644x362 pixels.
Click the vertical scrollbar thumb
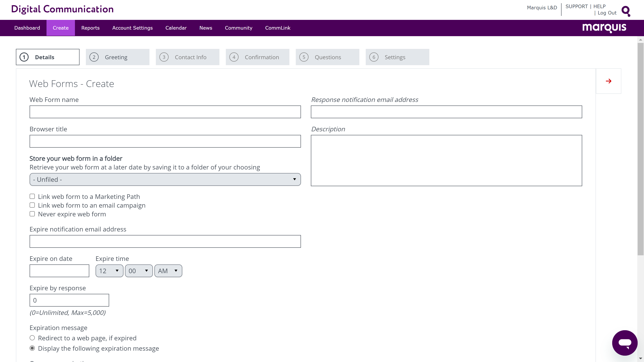640,149
